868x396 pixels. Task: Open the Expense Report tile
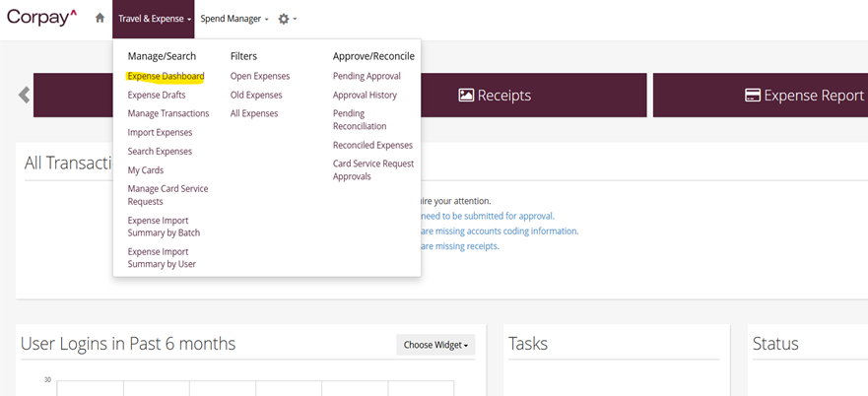pyautogui.click(x=804, y=96)
